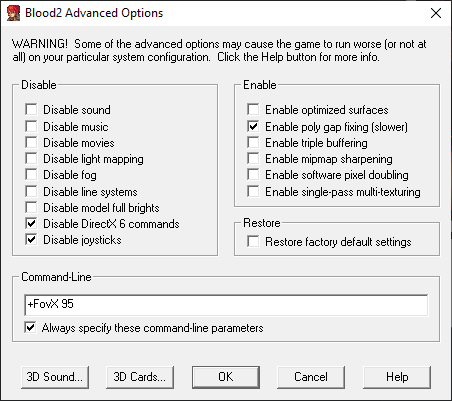Open the 3D Cards settings button
The height and width of the screenshot is (401, 452).
tap(140, 377)
